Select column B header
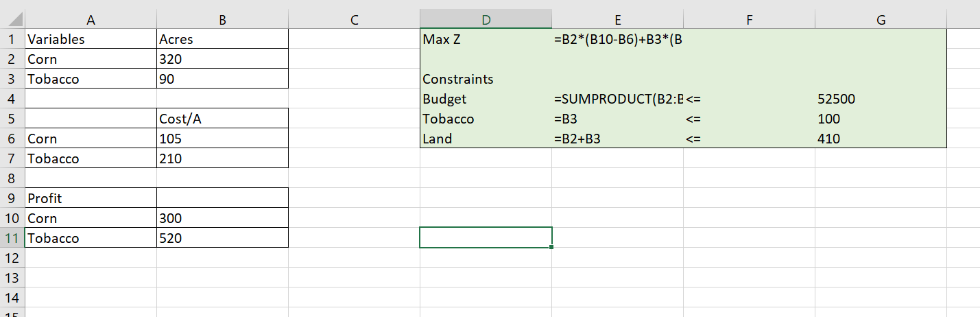The image size is (980, 317). click(x=222, y=20)
